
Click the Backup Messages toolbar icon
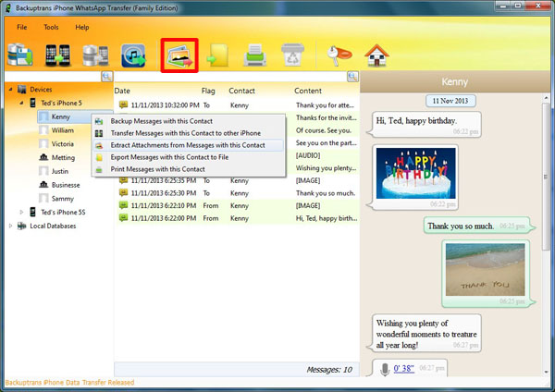coord(20,55)
